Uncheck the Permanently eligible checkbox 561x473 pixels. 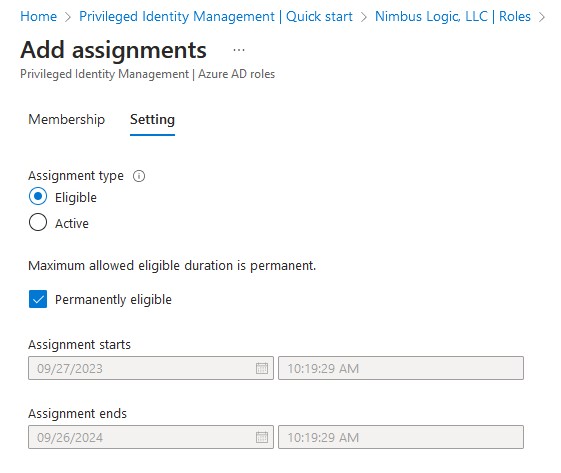pos(38,299)
